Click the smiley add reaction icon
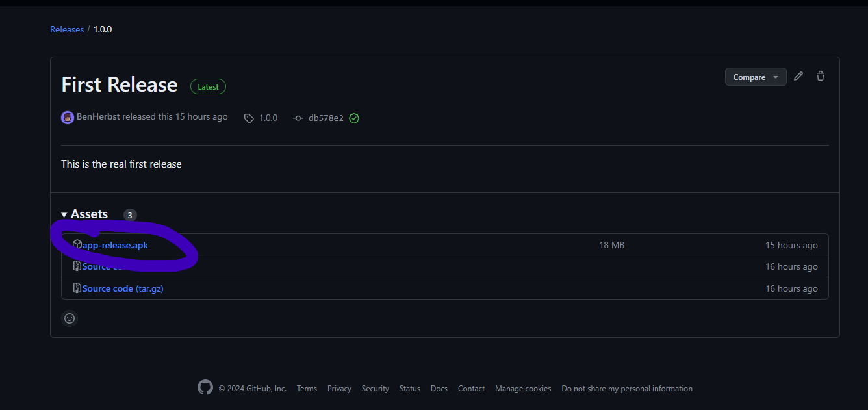Image resolution: width=868 pixels, height=410 pixels. click(70, 318)
